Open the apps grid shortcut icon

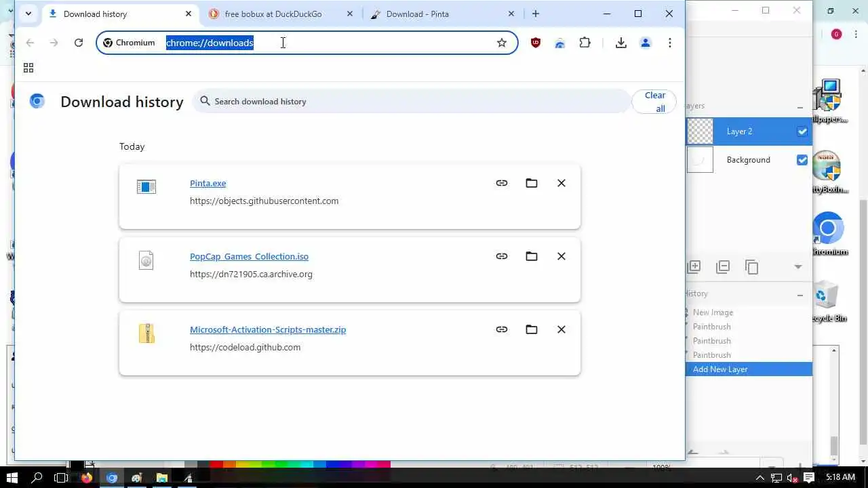click(x=28, y=68)
